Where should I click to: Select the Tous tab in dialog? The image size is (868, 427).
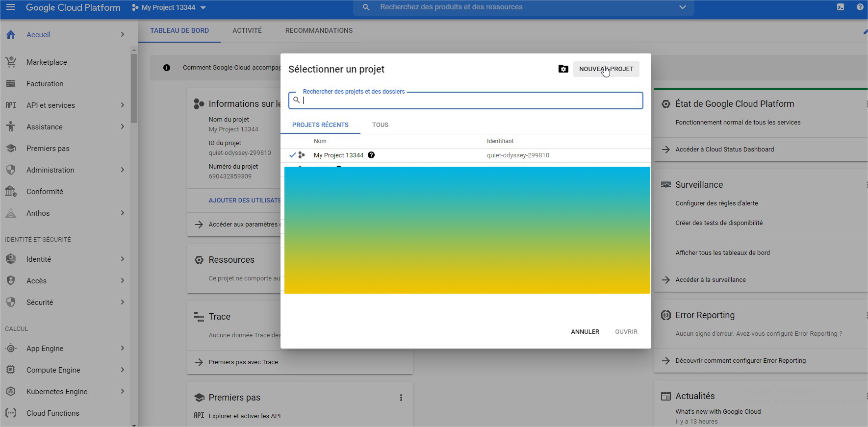[380, 125]
